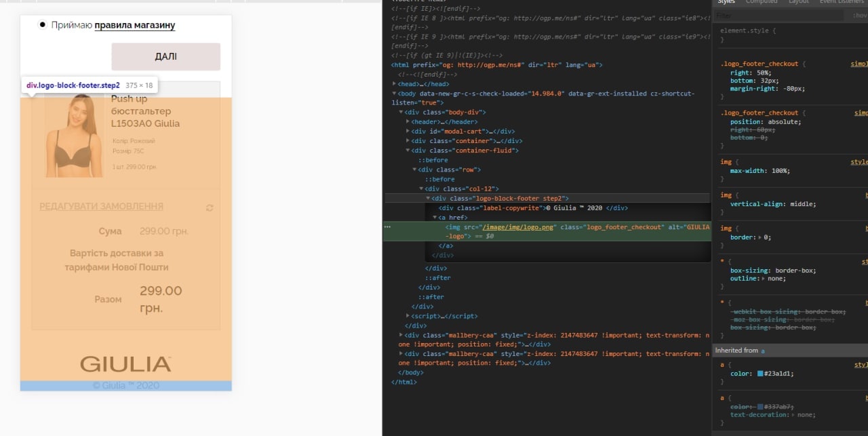Click the max-width: 100% declaration
The width and height of the screenshot is (868, 436).
pos(760,171)
